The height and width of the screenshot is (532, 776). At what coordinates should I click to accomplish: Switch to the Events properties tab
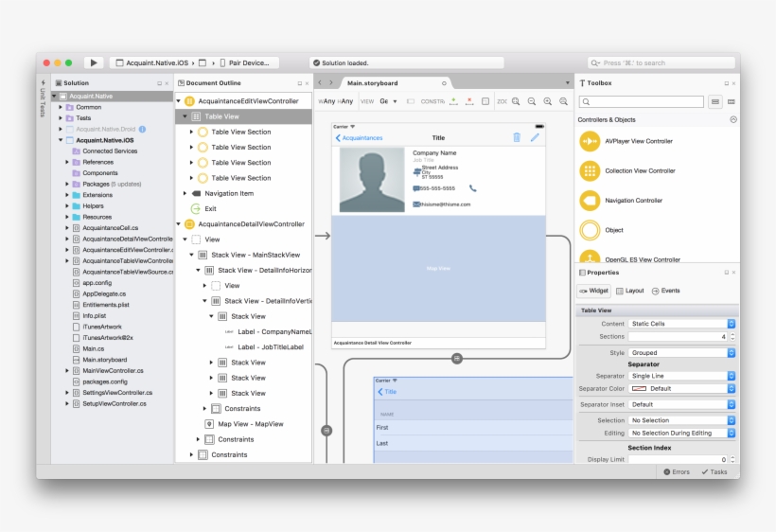tap(665, 291)
